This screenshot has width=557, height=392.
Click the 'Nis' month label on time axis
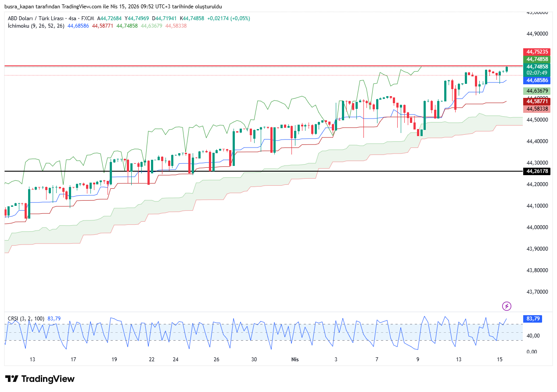295,360
